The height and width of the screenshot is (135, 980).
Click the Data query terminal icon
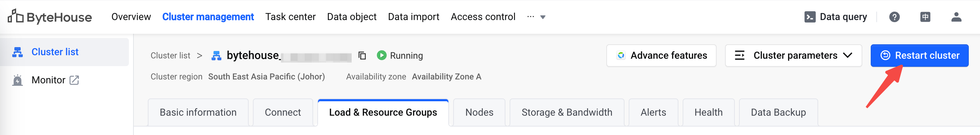coord(809,17)
